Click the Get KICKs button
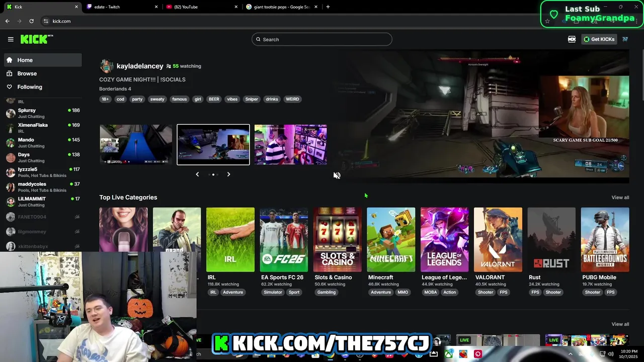 click(599, 39)
